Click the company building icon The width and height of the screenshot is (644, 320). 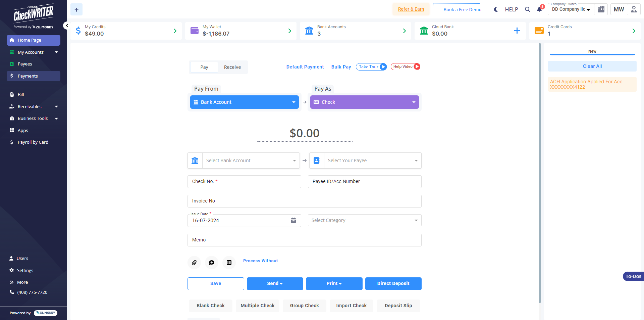(601, 9)
